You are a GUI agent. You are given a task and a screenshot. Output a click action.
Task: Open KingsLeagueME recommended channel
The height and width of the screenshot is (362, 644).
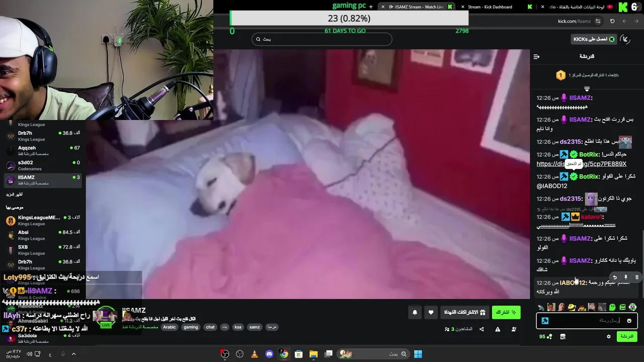point(43,220)
